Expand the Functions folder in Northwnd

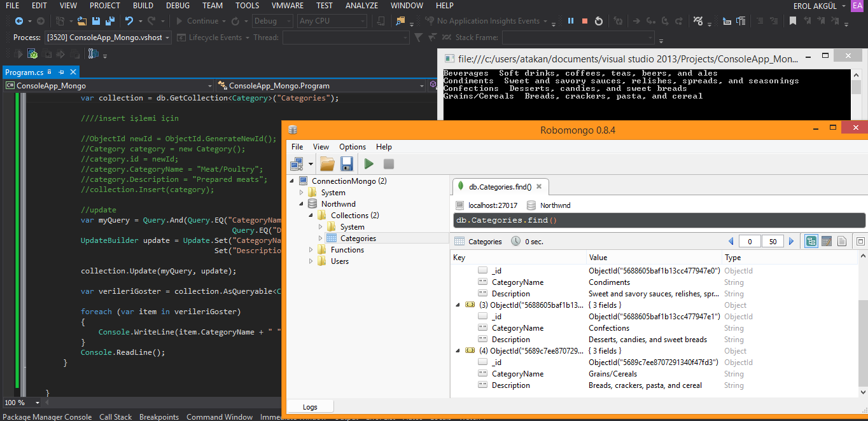point(312,250)
